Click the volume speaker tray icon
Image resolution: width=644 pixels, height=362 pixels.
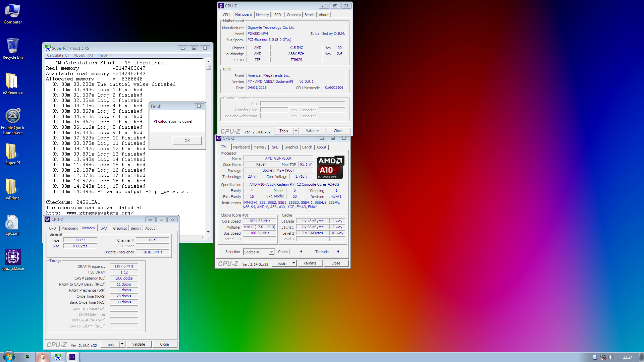tap(611, 357)
